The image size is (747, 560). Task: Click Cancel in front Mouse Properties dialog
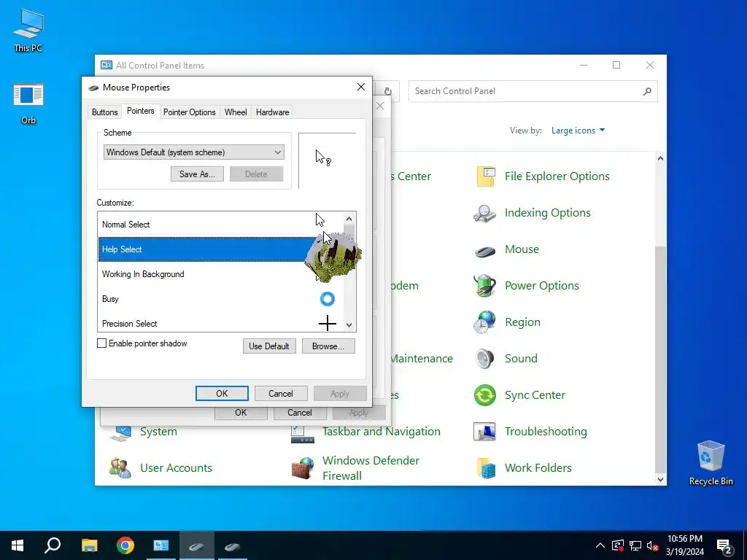[x=281, y=394]
